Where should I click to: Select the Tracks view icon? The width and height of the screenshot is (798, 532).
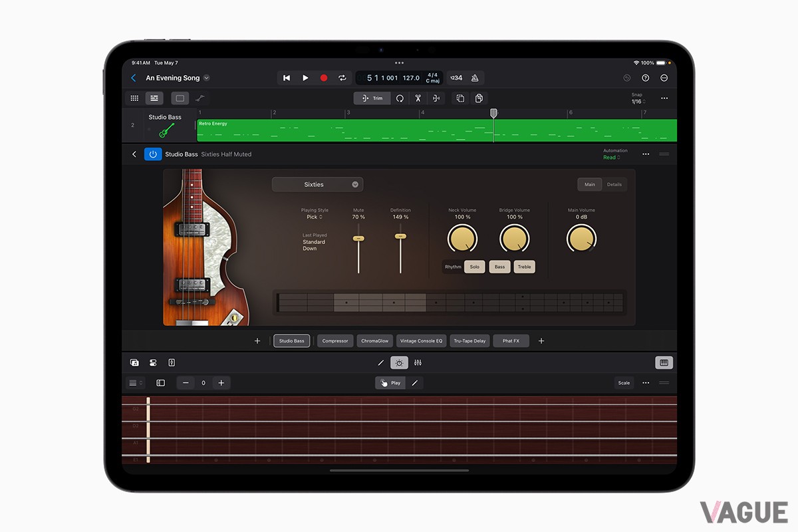(154, 98)
